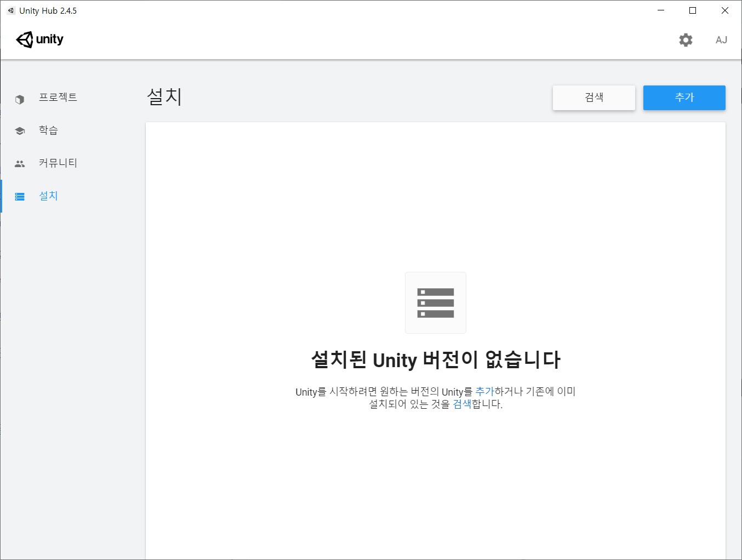
Task: Click the 커뮤니티 people icon
Action: (20, 163)
